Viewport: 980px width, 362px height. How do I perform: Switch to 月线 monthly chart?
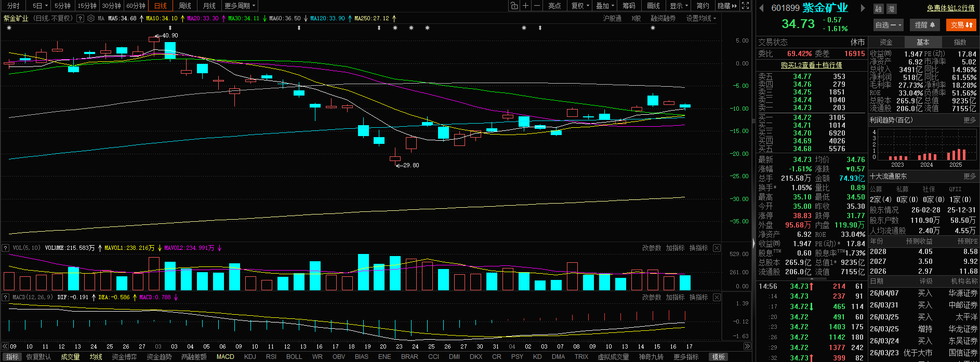click(x=209, y=6)
